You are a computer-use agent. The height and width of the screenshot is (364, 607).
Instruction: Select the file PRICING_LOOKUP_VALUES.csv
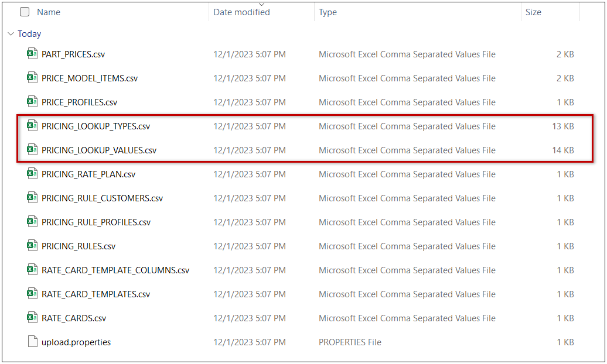click(x=99, y=150)
